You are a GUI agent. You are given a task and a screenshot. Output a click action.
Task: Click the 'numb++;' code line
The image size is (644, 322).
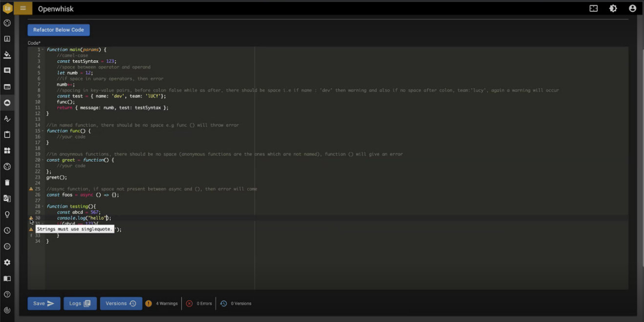click(65, 85)
